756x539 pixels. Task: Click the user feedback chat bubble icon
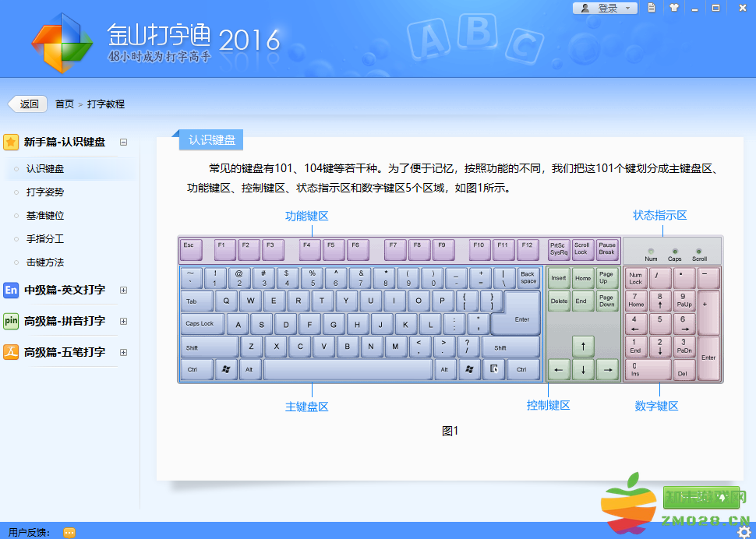tap(69, 533)
